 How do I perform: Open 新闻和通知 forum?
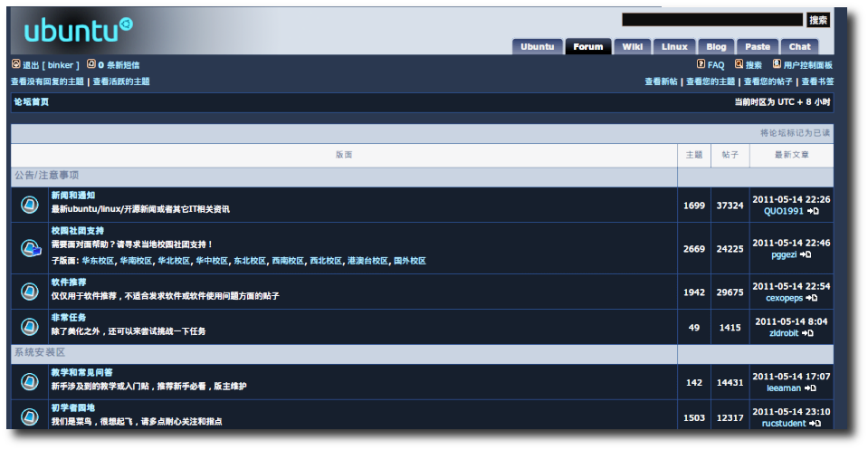(73, 196)
